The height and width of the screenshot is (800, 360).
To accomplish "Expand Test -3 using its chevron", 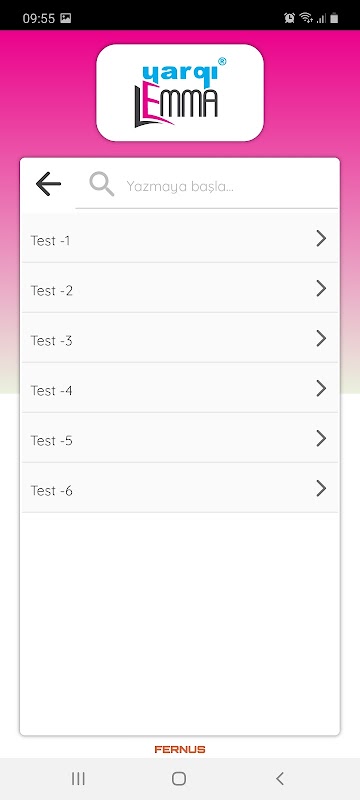I will (x=321, y=338).
